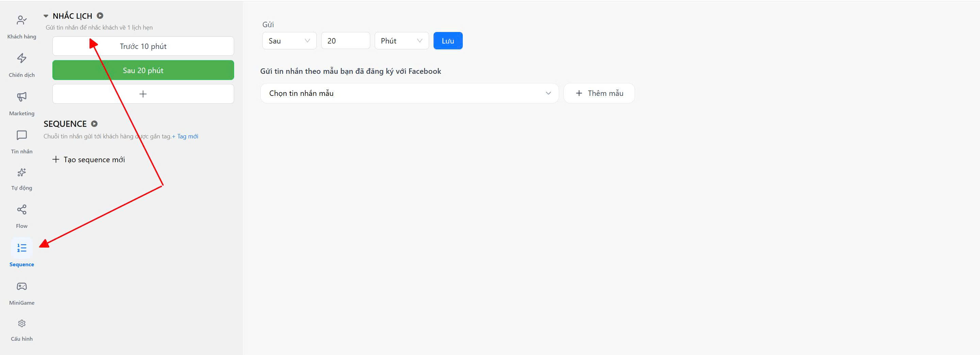
Task: Open the MiniGame gamepad icon
Action: coord(22,286)
